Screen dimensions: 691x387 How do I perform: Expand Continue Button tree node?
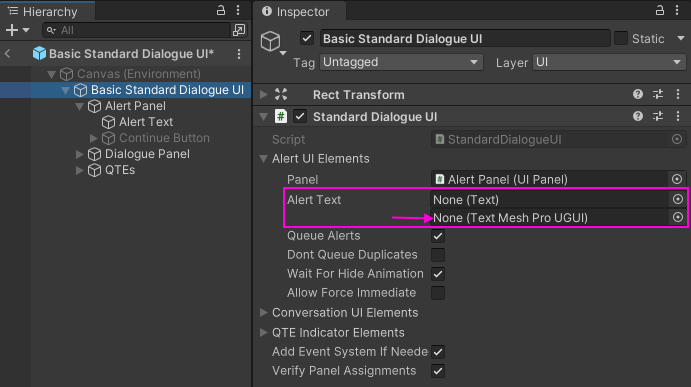[x=93, y=138]
